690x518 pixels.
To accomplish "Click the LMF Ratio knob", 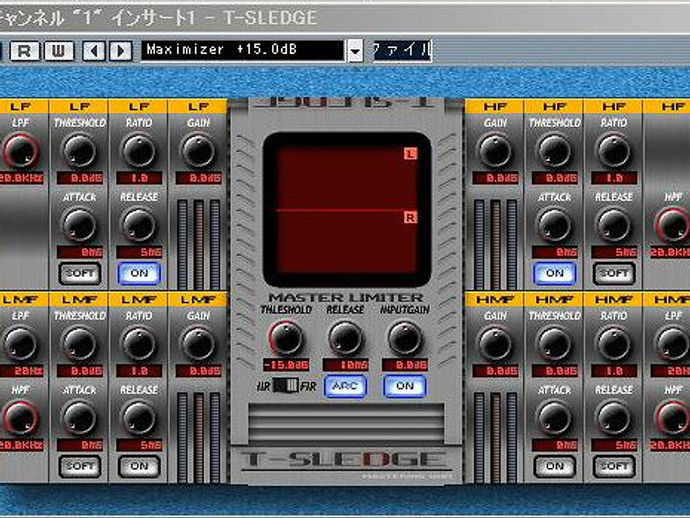I will pyautogui.click(x=139, y=344).
